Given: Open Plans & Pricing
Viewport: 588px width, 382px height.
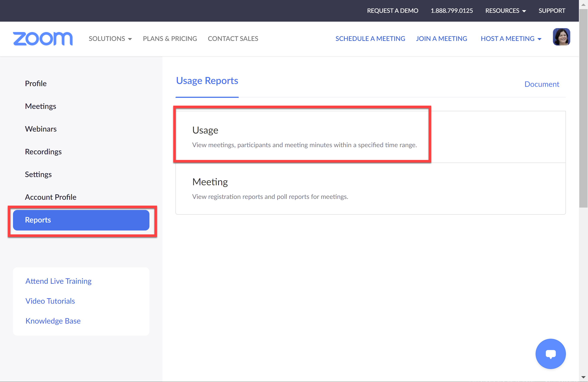Looking at the screenshot, I should (x=170, y=39).
